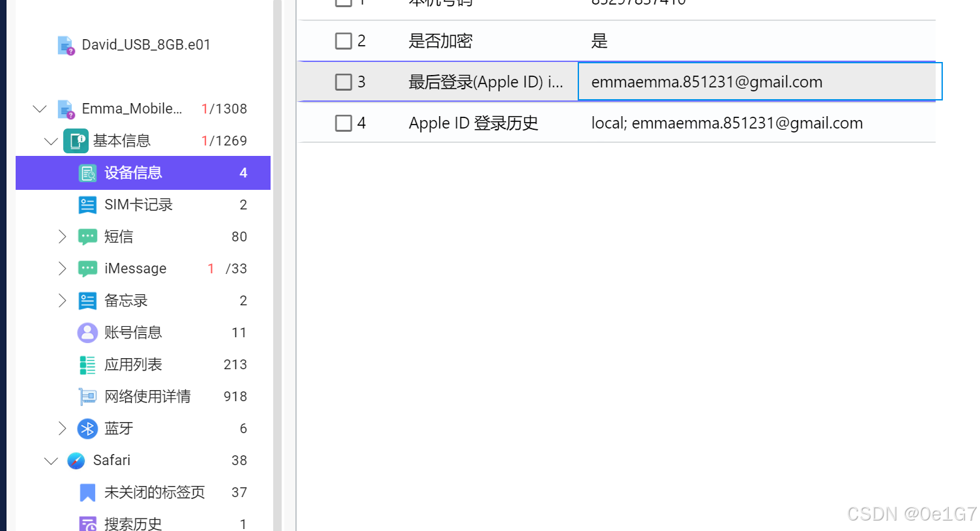This screenshot has width=980, height=531.
Task: Click the 未关闭的标签页 bookmark icon
Action: click(87, 493)
